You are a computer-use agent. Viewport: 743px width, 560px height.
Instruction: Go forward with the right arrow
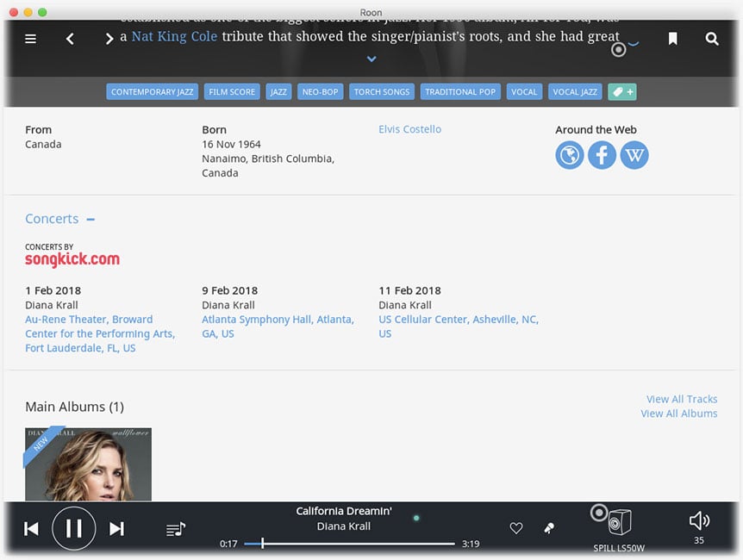[x=109, y=39]
